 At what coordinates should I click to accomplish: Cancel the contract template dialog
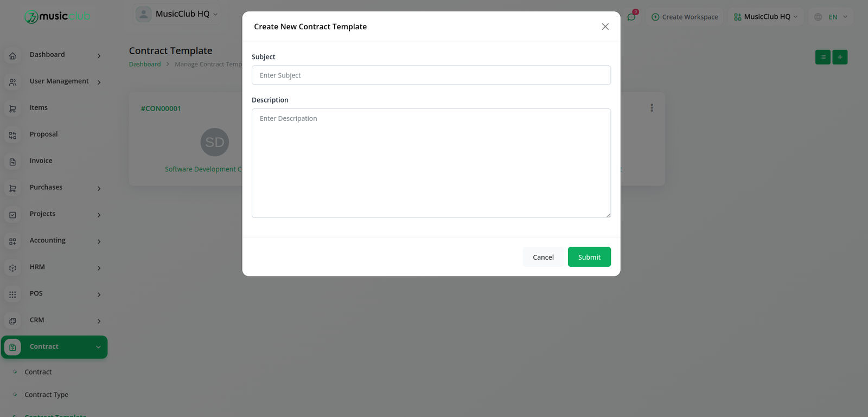pos(543,257)
